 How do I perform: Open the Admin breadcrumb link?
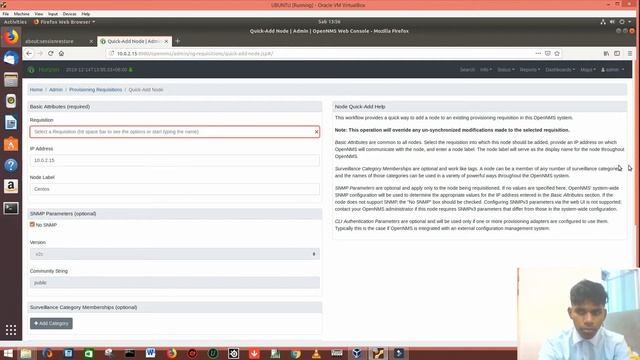[x=56, y=90]
